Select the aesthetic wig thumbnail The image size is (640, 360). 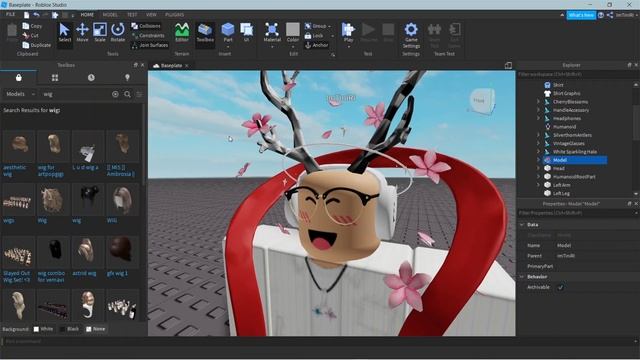tap(19, 146)
